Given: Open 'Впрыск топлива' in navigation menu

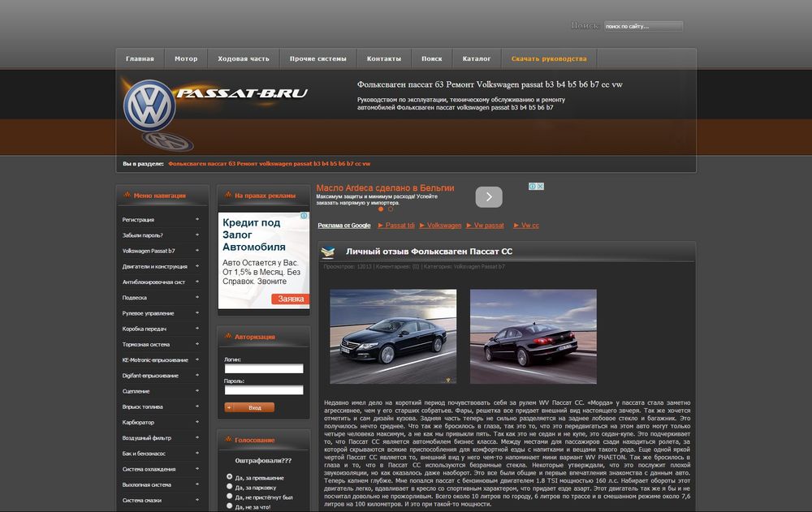Looking at the screenshot, I should pyautogui.click(x=142, y=407).
